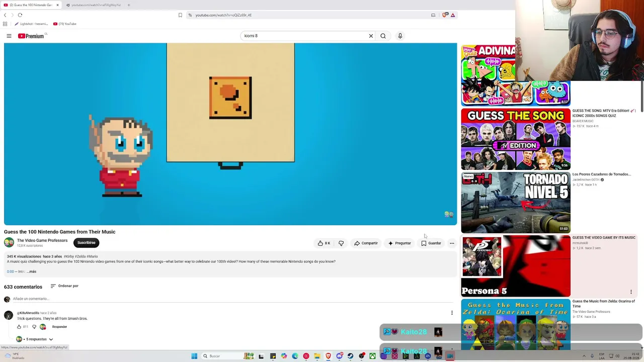Show hidden system tray icons
Viewport: 644px width, 362px height.
click(x=584, y=356)
